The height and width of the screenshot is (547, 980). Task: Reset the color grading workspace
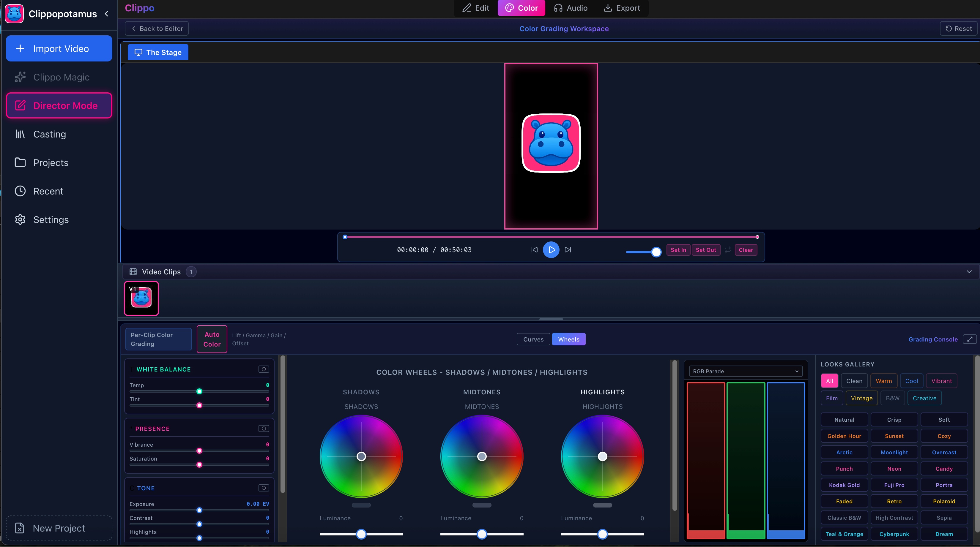pyautogui.click(x=959, y=29)
